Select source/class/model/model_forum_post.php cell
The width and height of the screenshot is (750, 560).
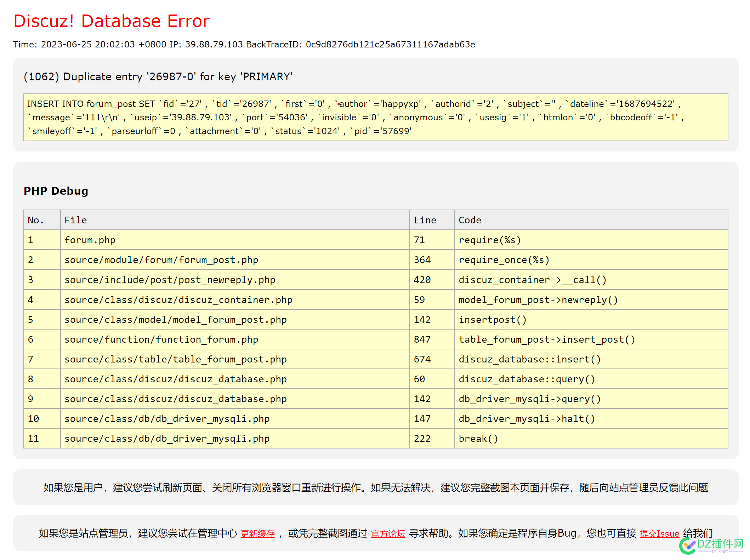coord(235,320)
